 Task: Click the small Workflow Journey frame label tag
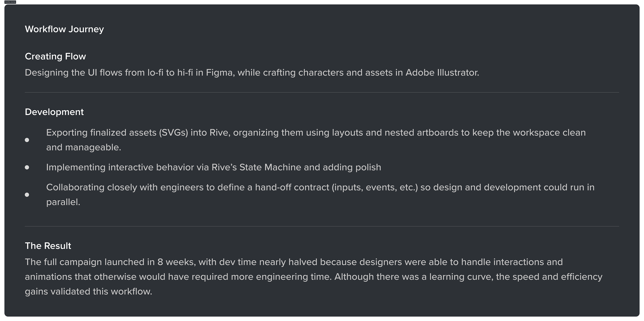coord(10,2)
